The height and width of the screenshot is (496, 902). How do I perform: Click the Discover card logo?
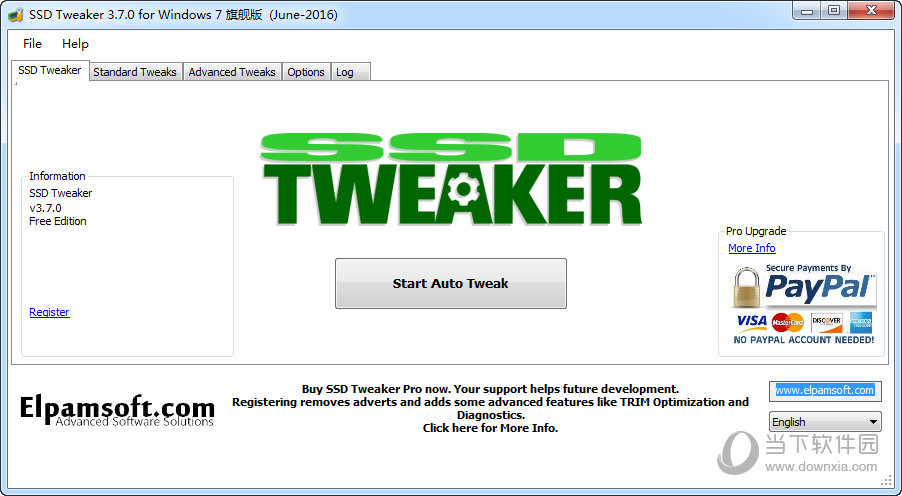827,322
